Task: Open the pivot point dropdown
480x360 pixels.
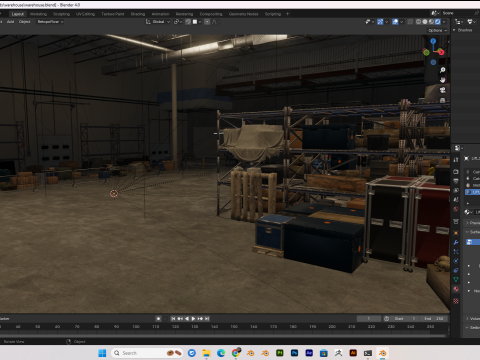Action: pyautogui.click(x=178, y=22)
